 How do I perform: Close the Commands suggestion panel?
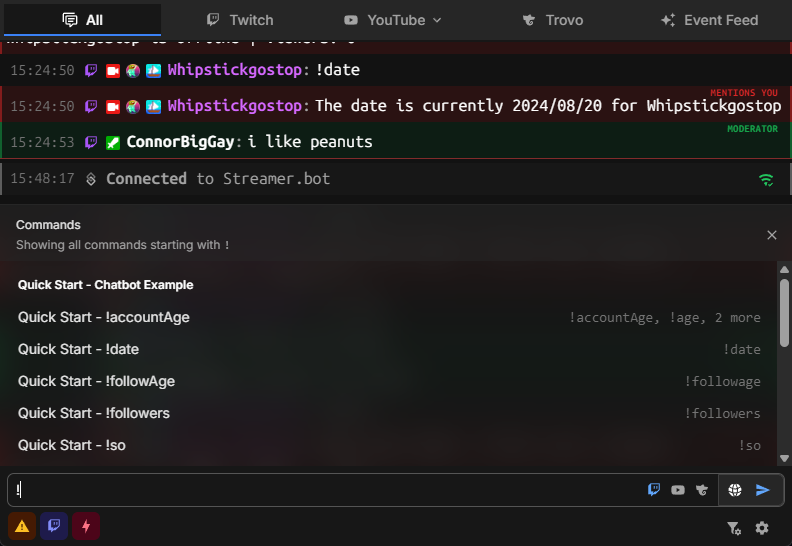(x=772, y=235)
